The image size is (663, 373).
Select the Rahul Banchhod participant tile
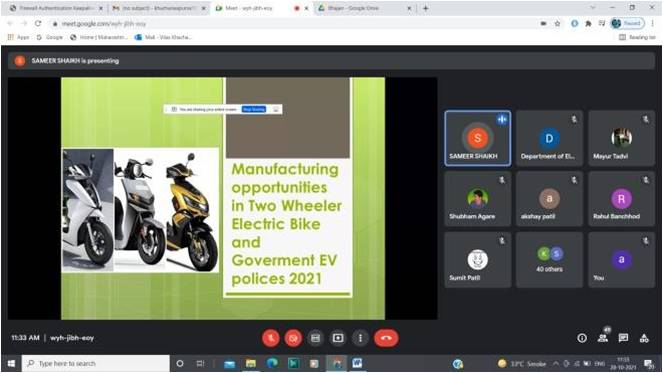622,199
